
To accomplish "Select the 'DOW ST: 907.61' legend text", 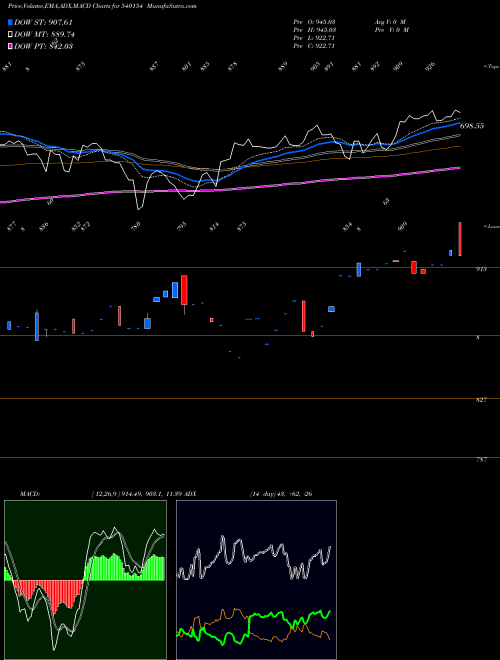I will point(43,22).
